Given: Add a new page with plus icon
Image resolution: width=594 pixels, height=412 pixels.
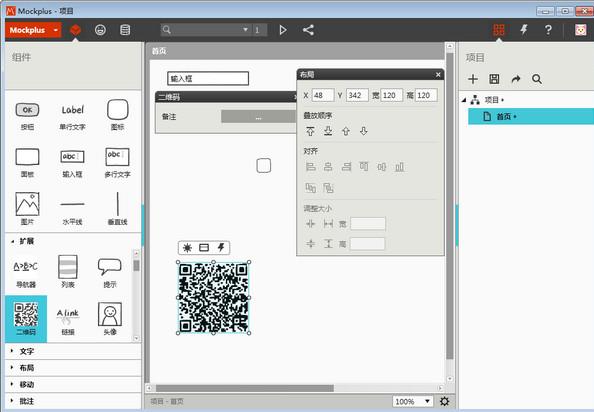Looking at the screenshot, I should [x=473, y=79].
